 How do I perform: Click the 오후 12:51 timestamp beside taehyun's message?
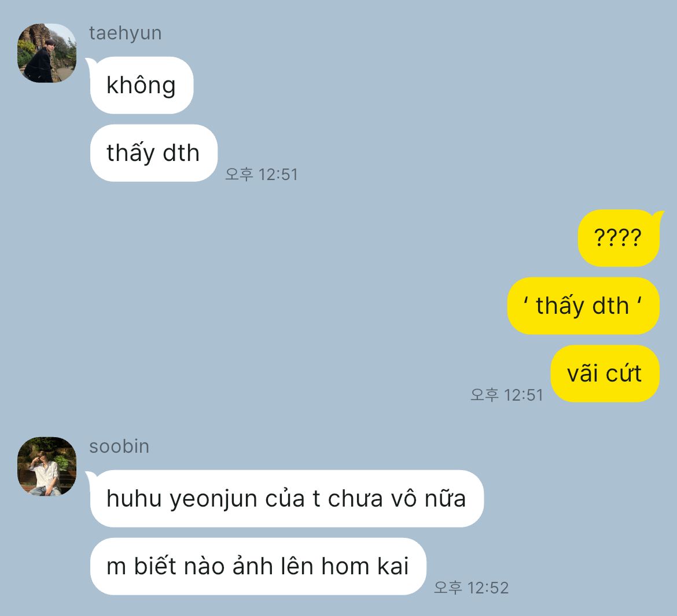[262, 174]
